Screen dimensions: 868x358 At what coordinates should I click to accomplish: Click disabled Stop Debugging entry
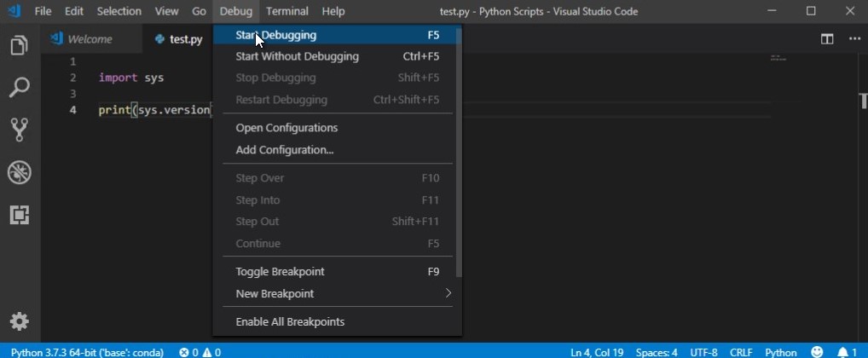tap(334, 78)
